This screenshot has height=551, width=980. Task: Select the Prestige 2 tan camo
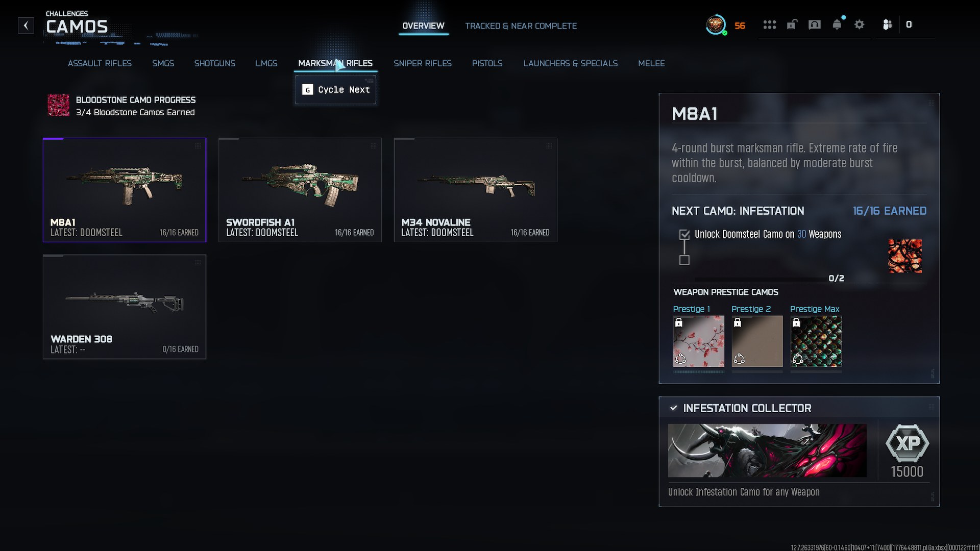(757, 341)
